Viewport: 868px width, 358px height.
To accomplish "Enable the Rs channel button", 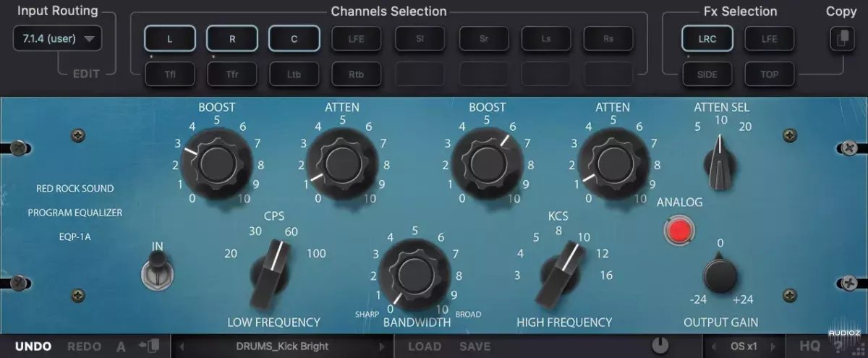I will pyautogui.click(x=609, y=39).
